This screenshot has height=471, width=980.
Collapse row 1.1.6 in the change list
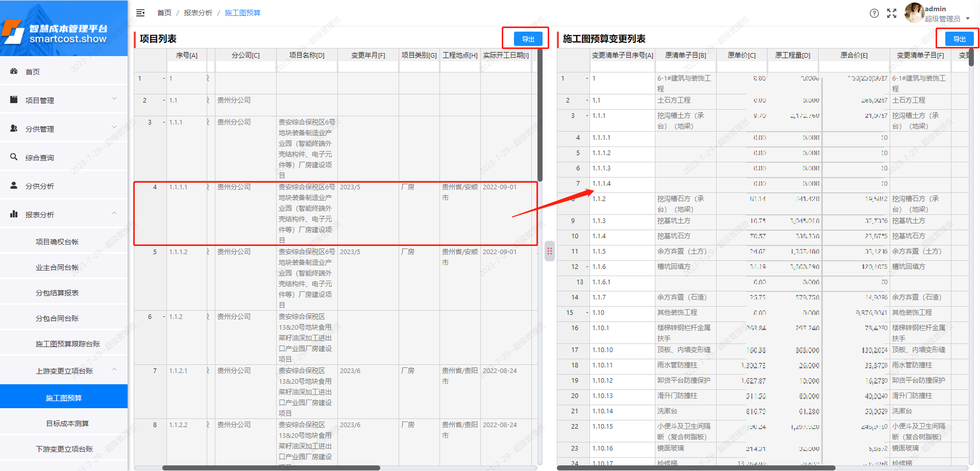click(587, 266)
